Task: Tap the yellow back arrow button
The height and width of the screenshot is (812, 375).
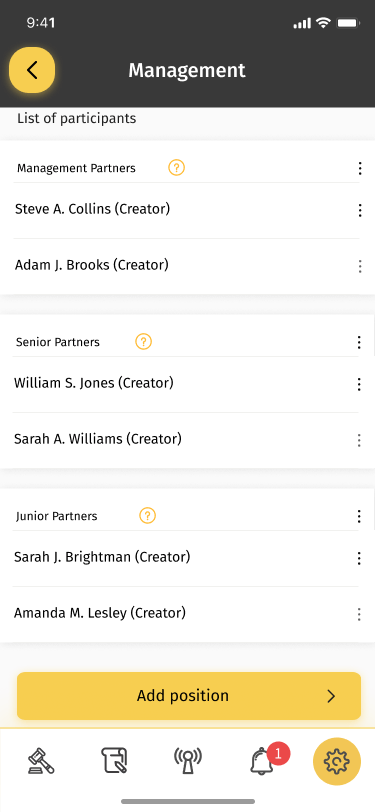Action: [x=32, y=70]
